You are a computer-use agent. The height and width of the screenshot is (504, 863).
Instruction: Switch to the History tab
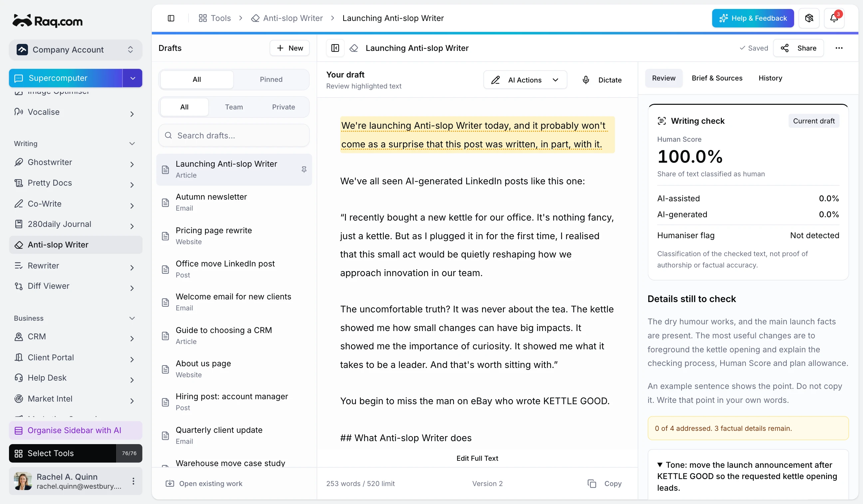(x=770, y=78)
